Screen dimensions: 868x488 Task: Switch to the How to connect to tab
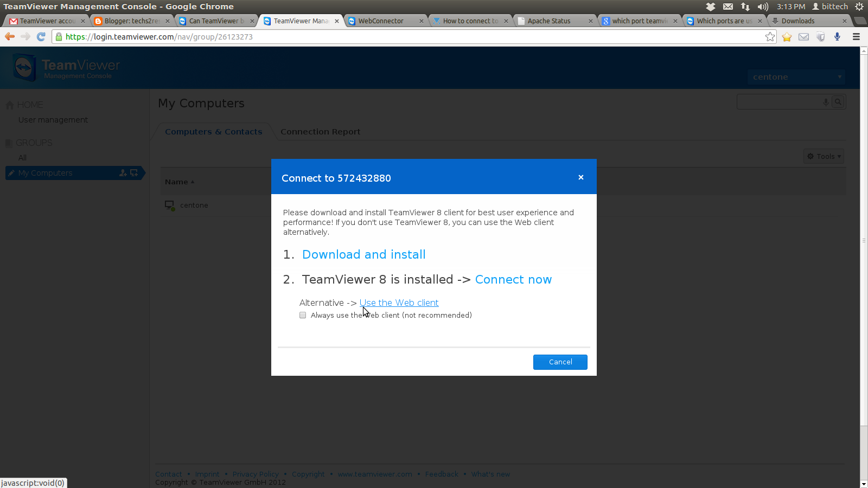[x=470, y=21]
